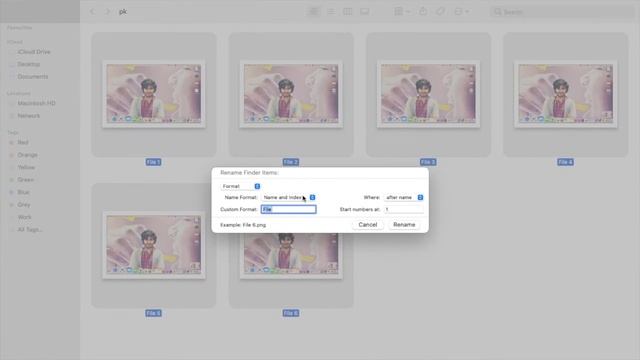Select the File 4 thumbnail
The height and width of the screenshot is (360, 640).
pyautogui.click(x=566, y=94)
